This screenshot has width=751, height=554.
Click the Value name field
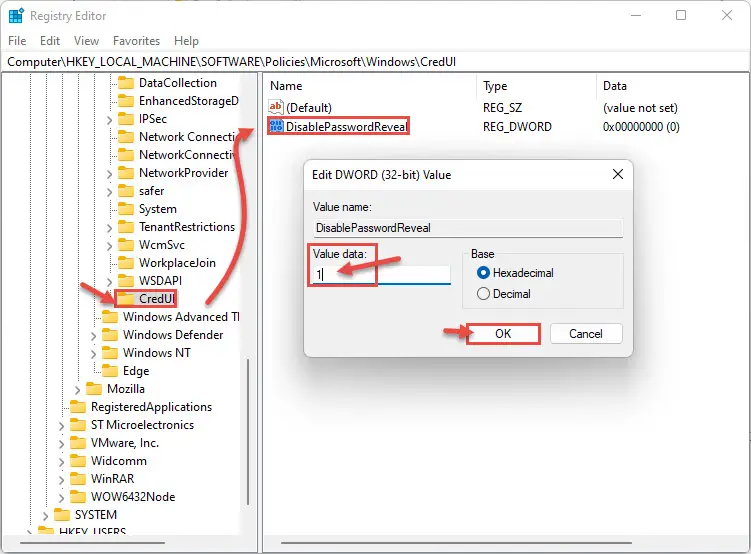pos(468,227)
